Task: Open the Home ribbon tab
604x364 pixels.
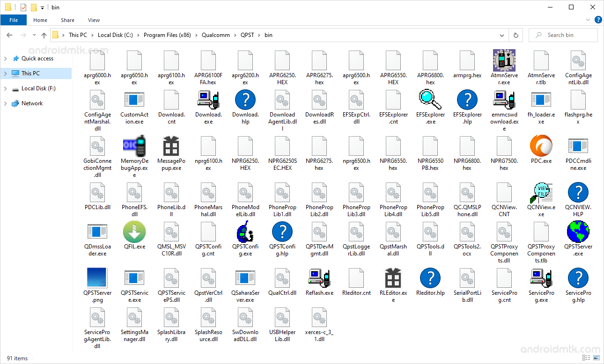Action: click(40, 20)
